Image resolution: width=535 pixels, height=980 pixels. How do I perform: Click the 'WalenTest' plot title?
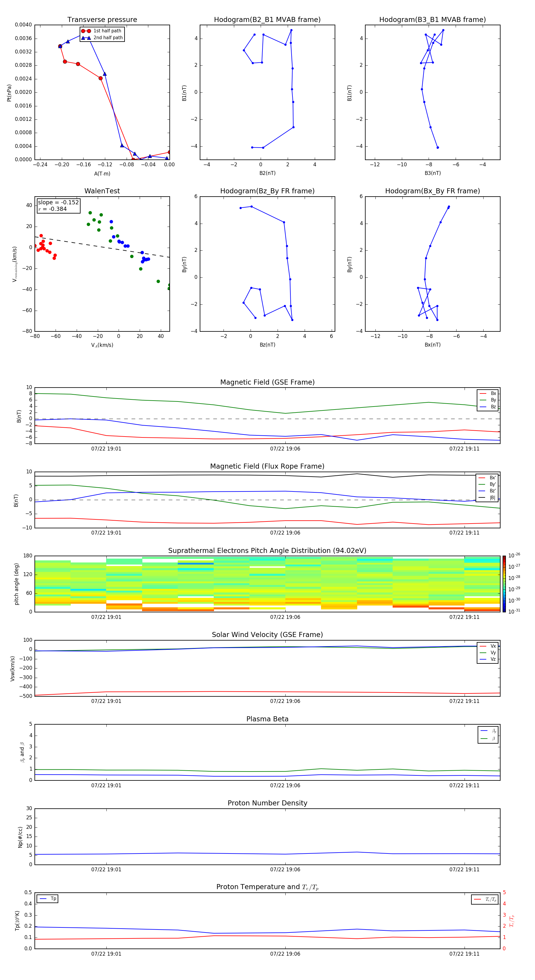pyautogui.click(x=102, y=191)
